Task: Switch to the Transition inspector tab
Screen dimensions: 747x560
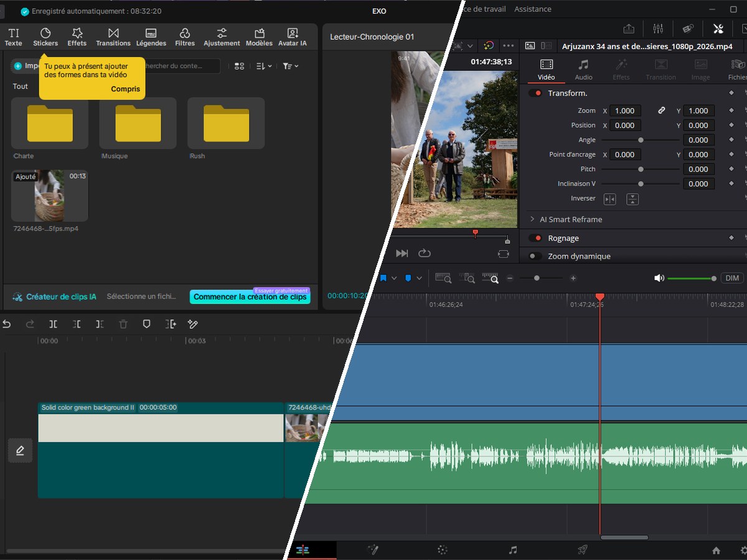Action: [x=660, y=70]
